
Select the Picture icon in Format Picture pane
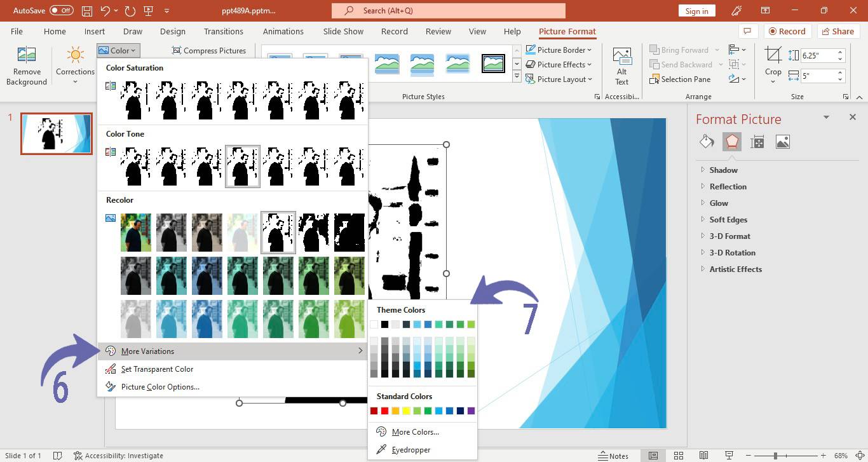[x=783, y=142]
